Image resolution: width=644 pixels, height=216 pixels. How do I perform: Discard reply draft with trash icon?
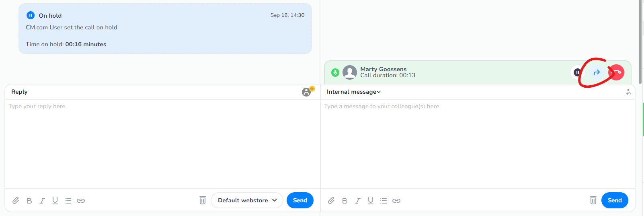[x=203, y=200]
